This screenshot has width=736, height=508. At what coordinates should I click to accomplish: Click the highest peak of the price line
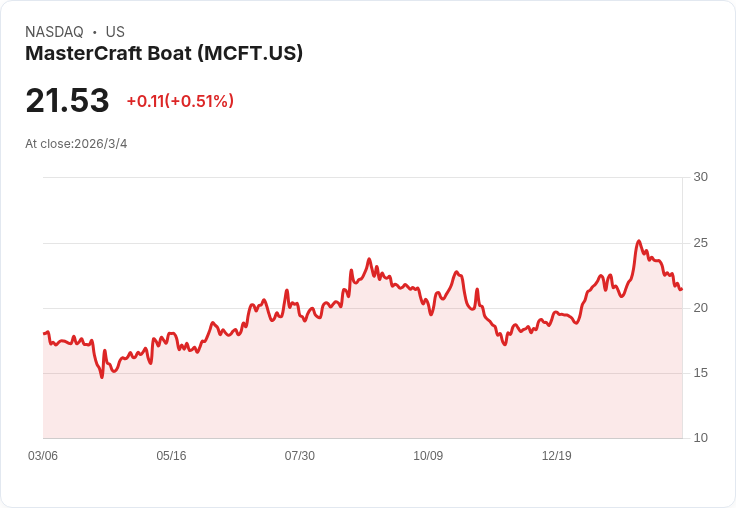(x=638, y=241)
